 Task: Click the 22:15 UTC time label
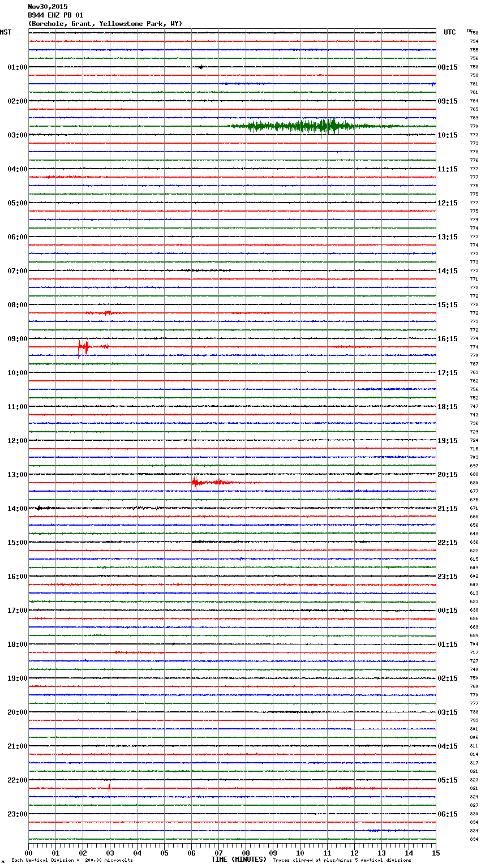pos(448,543)
